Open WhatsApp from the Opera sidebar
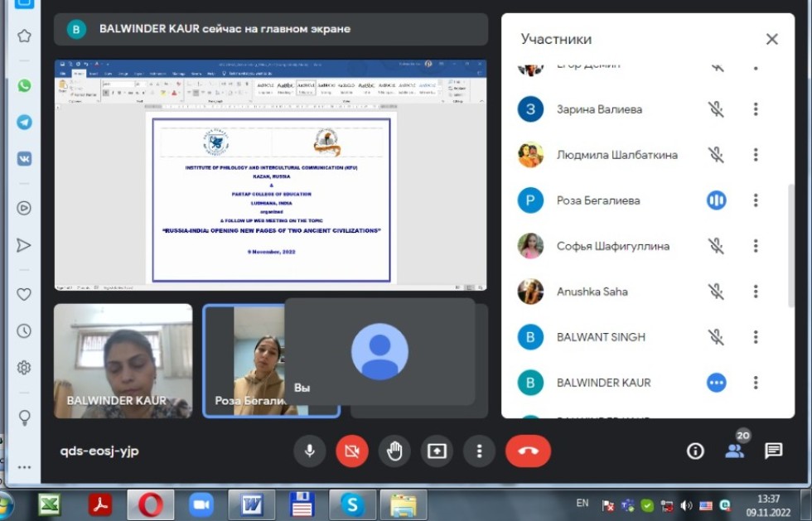This screenshot has height=521, width=812. click(24, 85)
